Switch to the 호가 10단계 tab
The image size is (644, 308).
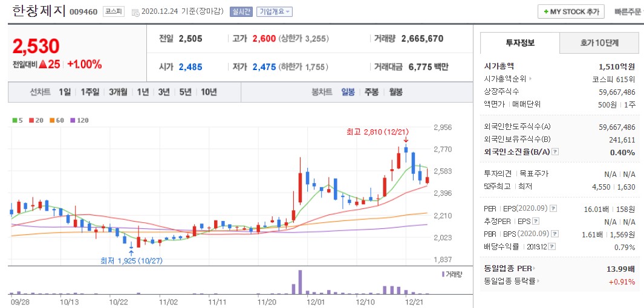click(x=599, y=43)
